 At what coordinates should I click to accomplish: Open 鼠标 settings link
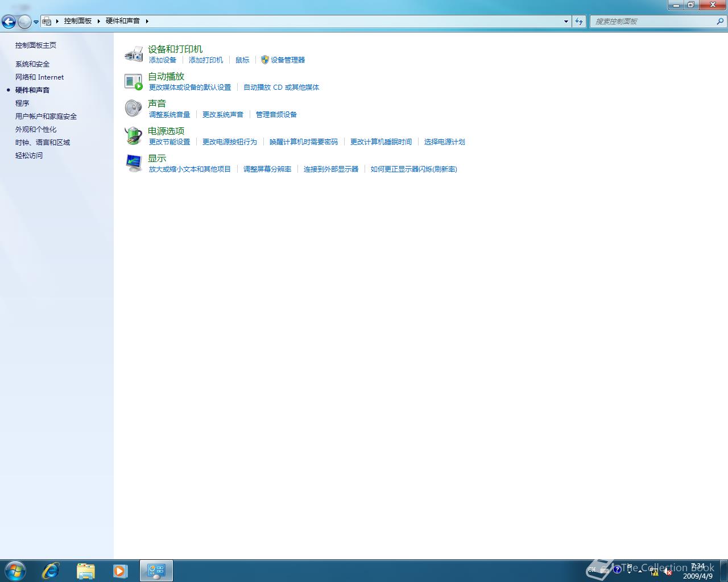242,60
